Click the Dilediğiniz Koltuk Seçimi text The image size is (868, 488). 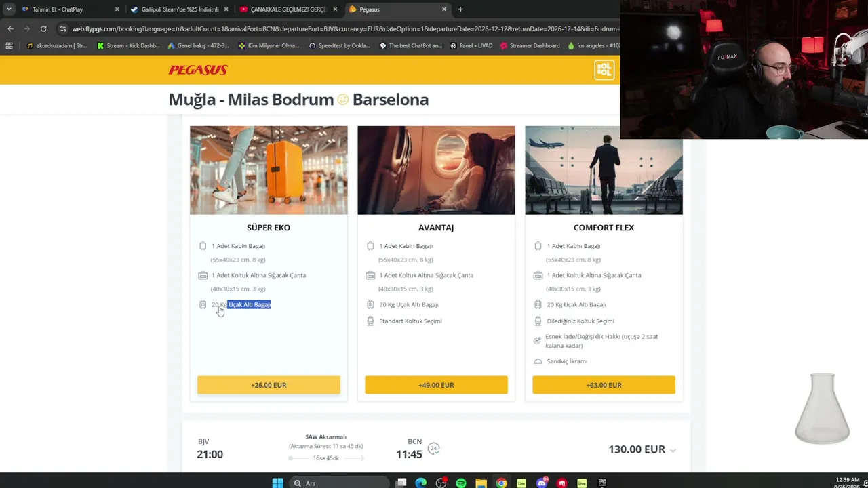click(x=580, y=321)
